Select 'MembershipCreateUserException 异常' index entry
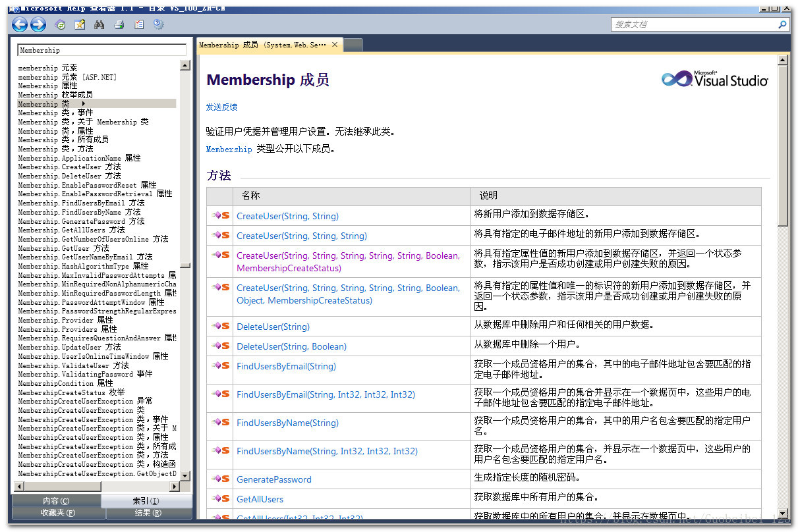Image resolution: width=798 pixels, height=532 pixels. point(85,401)
